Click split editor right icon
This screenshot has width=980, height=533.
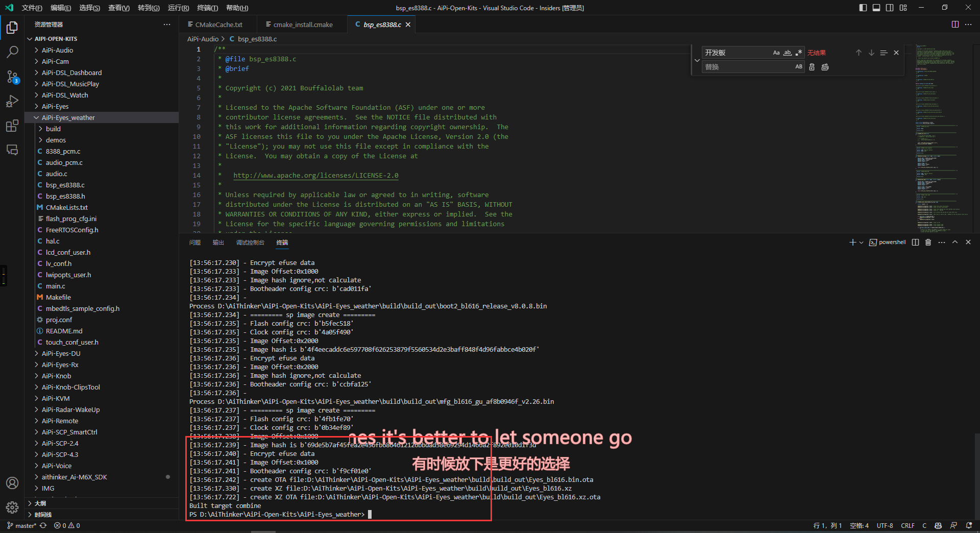pos(955,25)
